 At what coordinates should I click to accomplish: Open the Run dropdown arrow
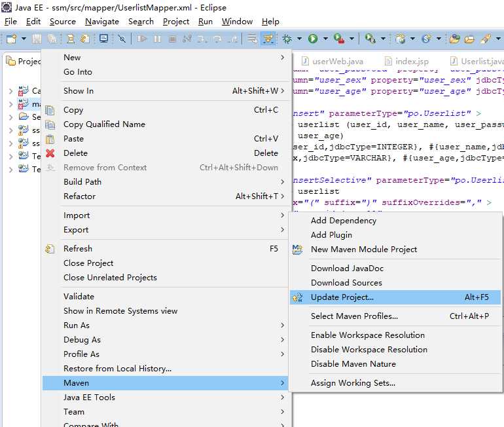tap(325, 39)
